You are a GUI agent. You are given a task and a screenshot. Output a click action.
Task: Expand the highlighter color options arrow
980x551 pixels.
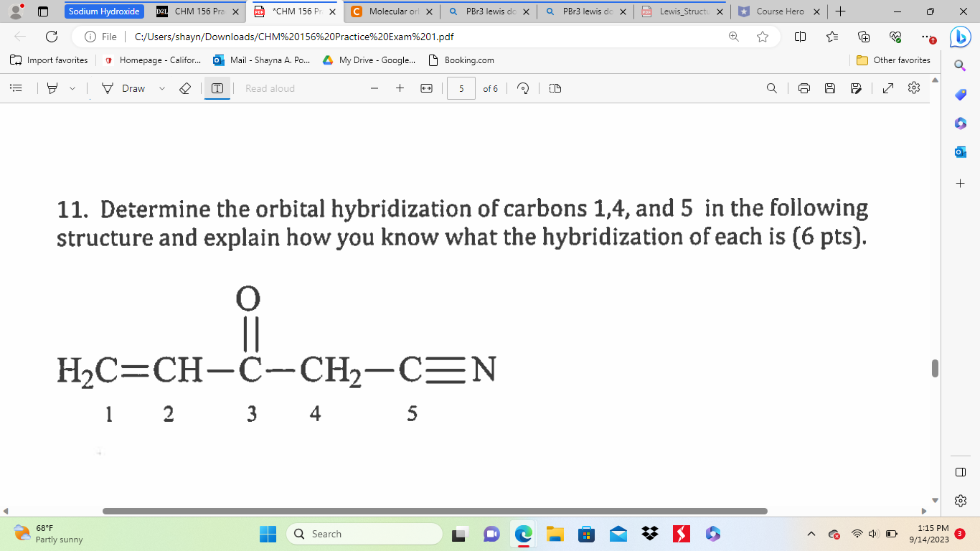click(72, 88)
